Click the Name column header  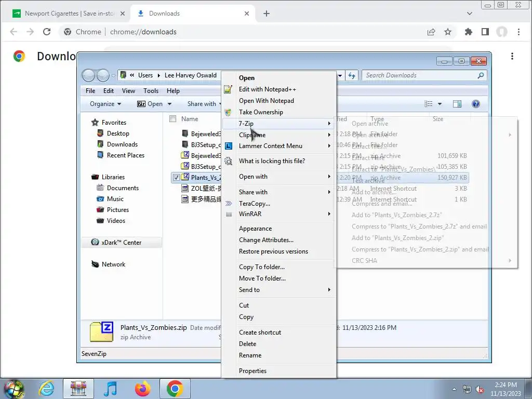190,119
